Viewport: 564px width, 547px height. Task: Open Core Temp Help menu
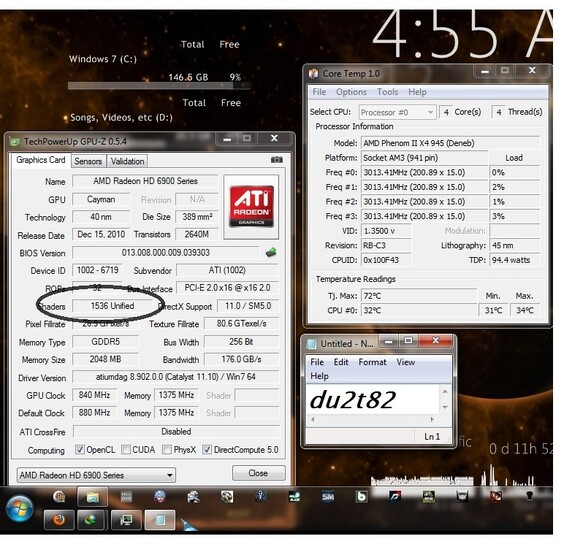point(417,92)
